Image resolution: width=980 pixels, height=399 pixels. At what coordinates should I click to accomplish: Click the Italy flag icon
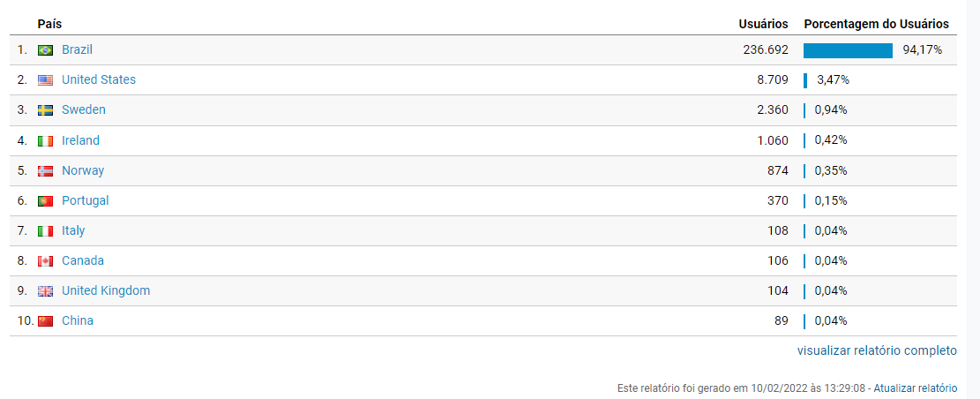[45, 230]
